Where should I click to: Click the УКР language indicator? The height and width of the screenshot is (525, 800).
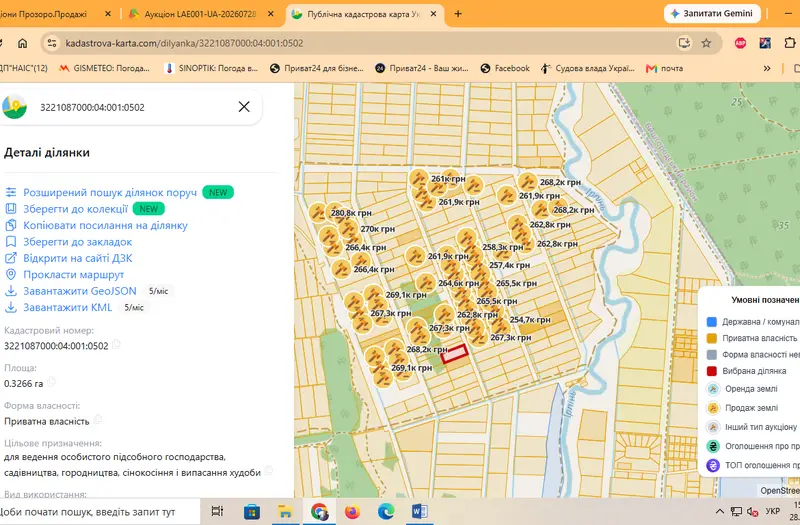pos(772,511)
